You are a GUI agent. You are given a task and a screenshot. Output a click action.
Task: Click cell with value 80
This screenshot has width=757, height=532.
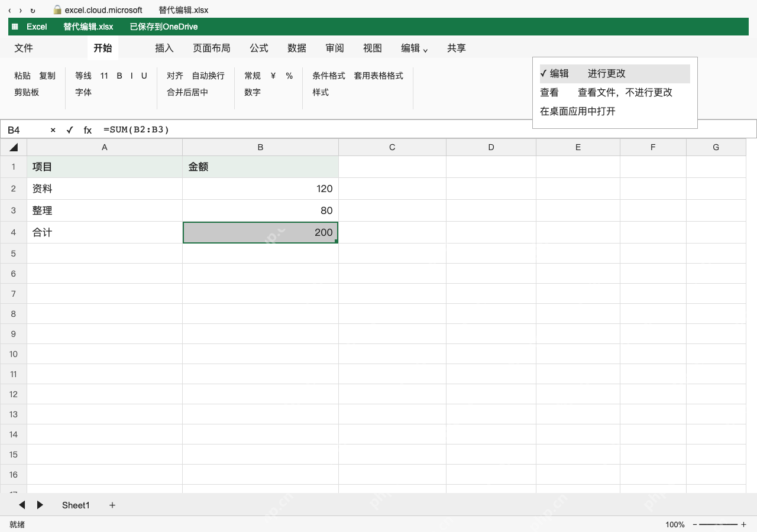click(x=260, y=210)
